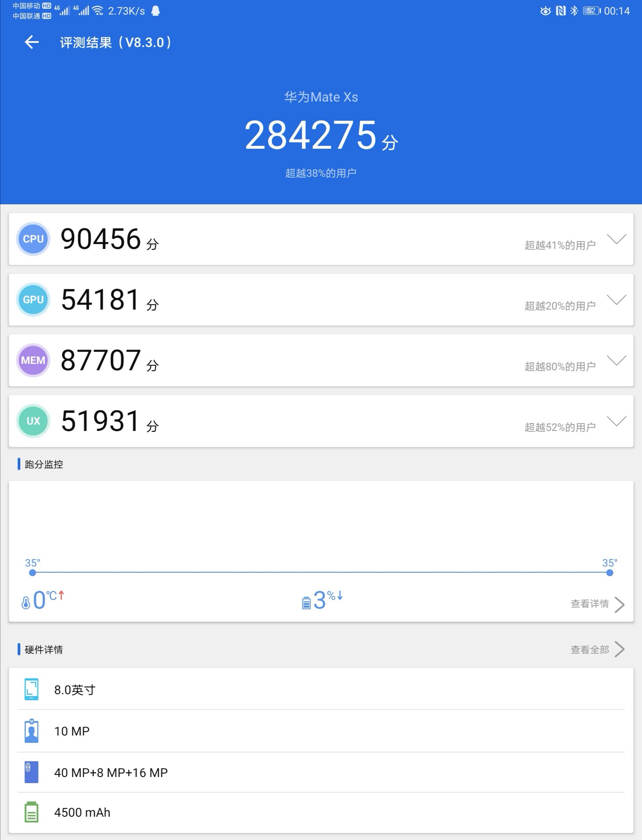Screen dimensions: 642x840
Task: Tap the purple MEM badge icon
Action: (33, 360)
